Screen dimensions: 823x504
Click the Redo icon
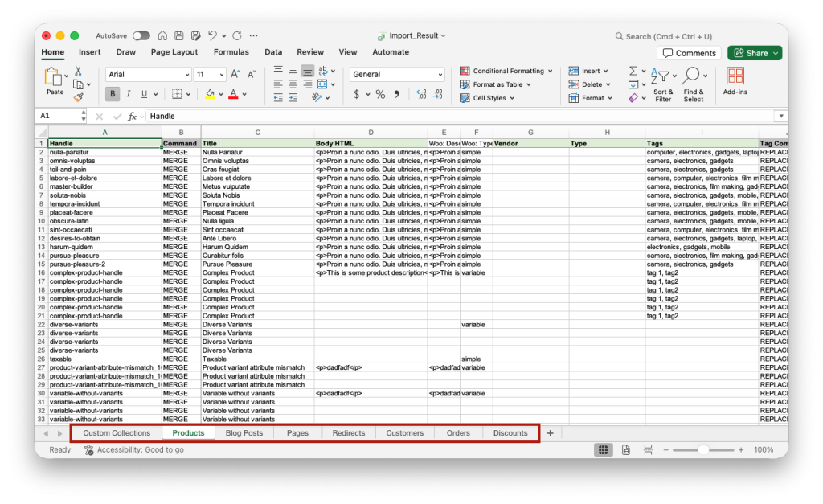coord(237,35)
